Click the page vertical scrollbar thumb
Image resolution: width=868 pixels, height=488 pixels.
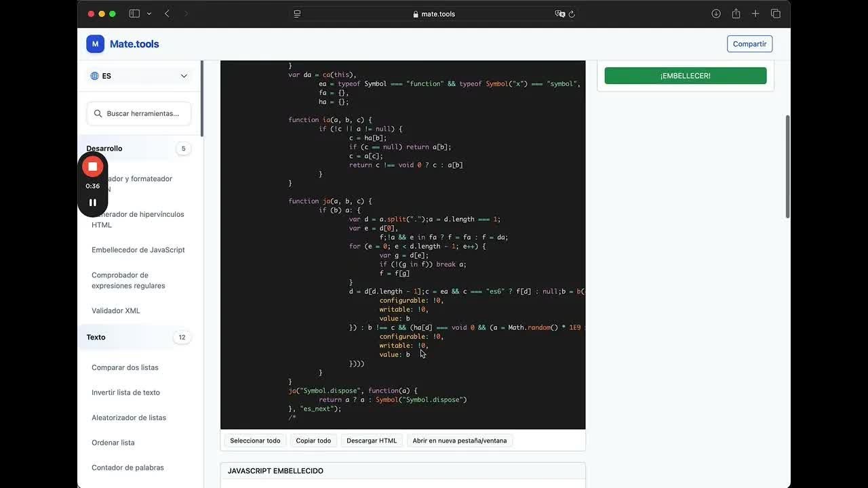(787, 166)
